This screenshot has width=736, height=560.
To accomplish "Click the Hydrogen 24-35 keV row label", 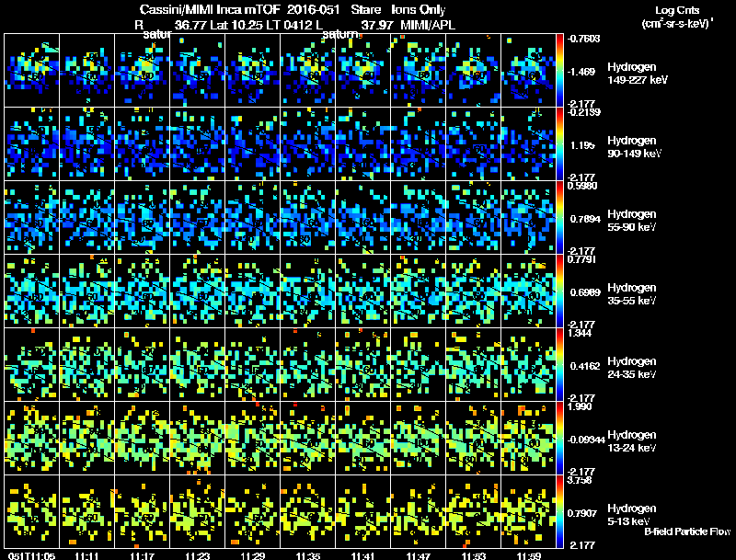I will (632, 368).
